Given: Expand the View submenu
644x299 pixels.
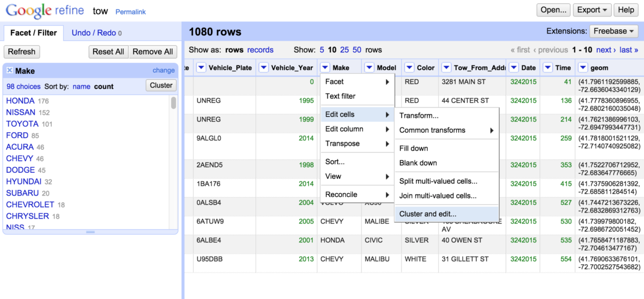Looking at the screenshot, I should 357,176.
